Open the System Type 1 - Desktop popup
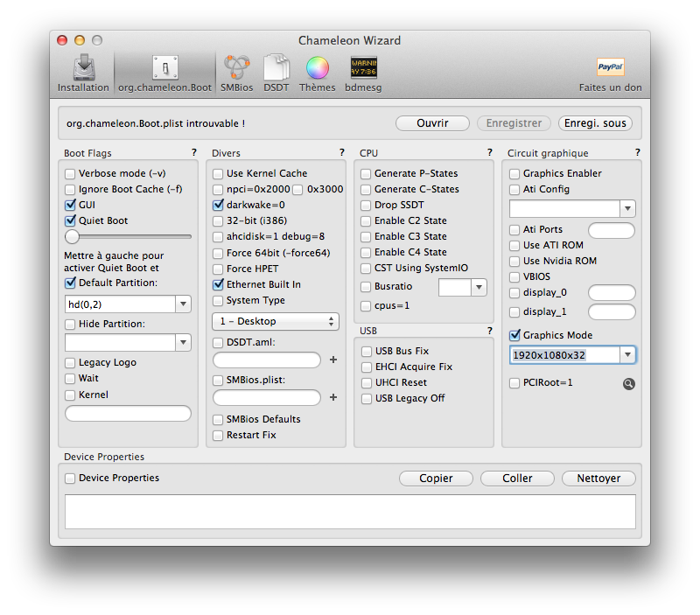The image size is (700, 615). (276, 321)
